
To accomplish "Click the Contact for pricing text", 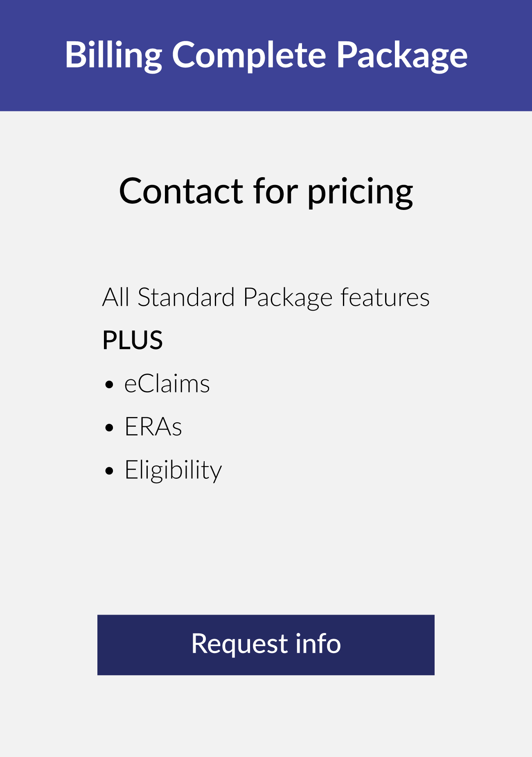I will tap(266, 192).
